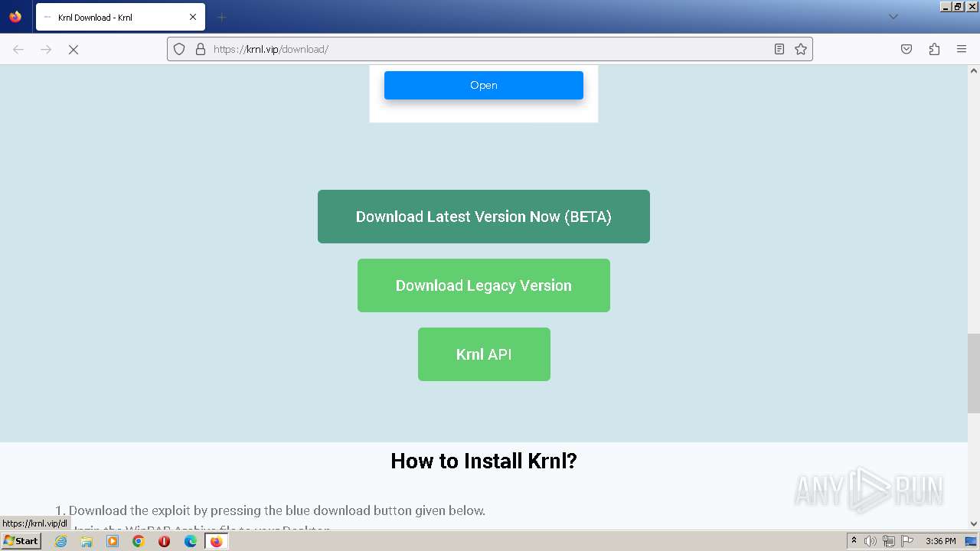Screen dimensions: 980x551
Task: Go back to the previous page
Action: click(x=18, y=49)
